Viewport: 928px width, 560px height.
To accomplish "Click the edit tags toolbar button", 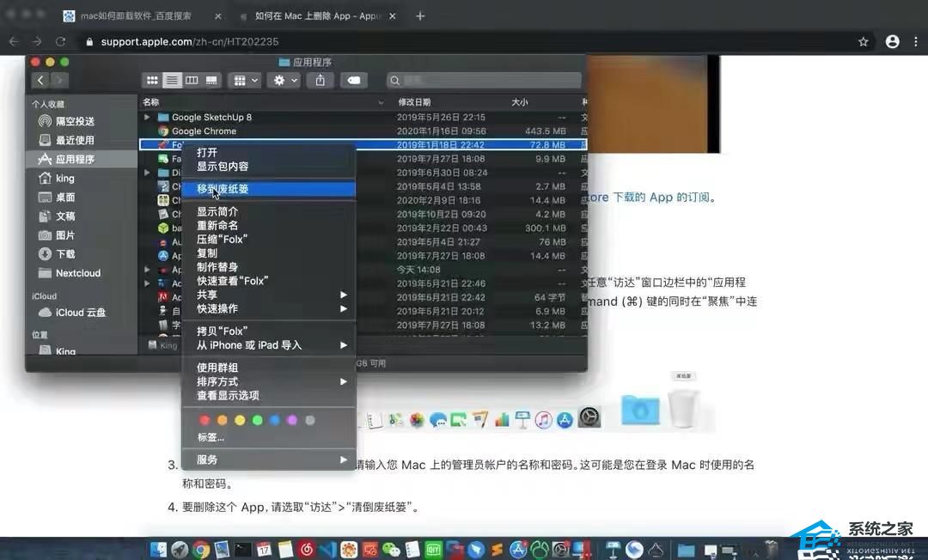I will [x=353, y=80].
